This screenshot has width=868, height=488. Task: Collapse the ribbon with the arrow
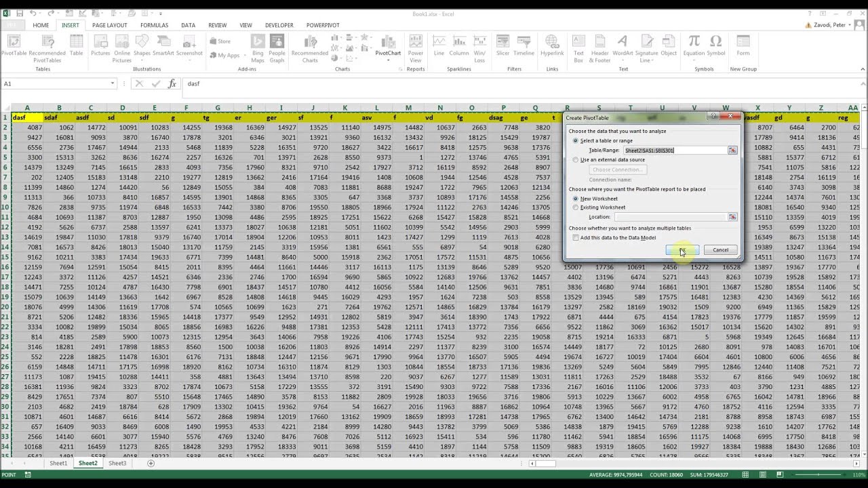tap(862, 70)
